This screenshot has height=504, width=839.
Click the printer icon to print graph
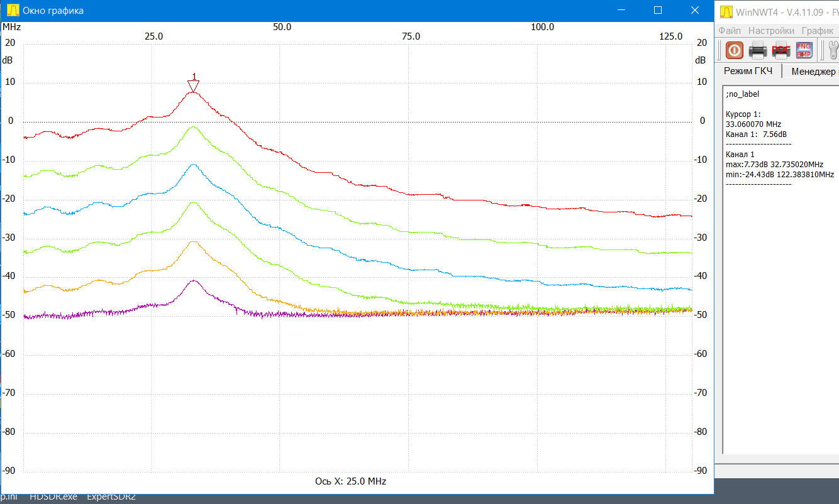coord(757,50)
